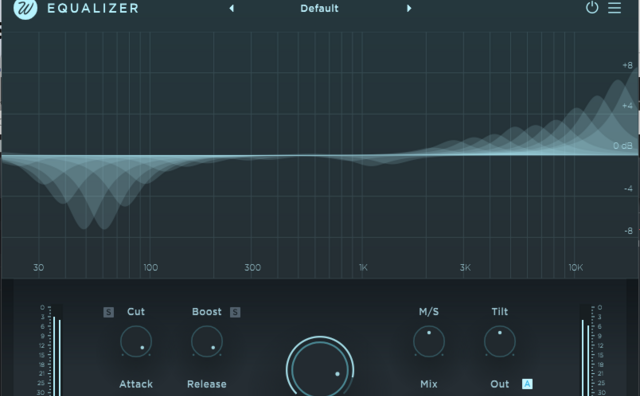Click the 3K frequency label

[465, 268]
